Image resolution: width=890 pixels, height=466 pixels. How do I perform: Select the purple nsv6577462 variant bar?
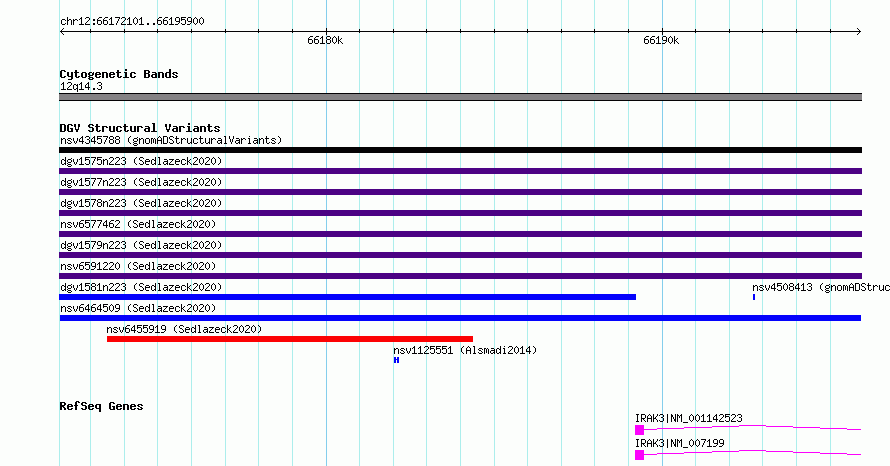460,234
